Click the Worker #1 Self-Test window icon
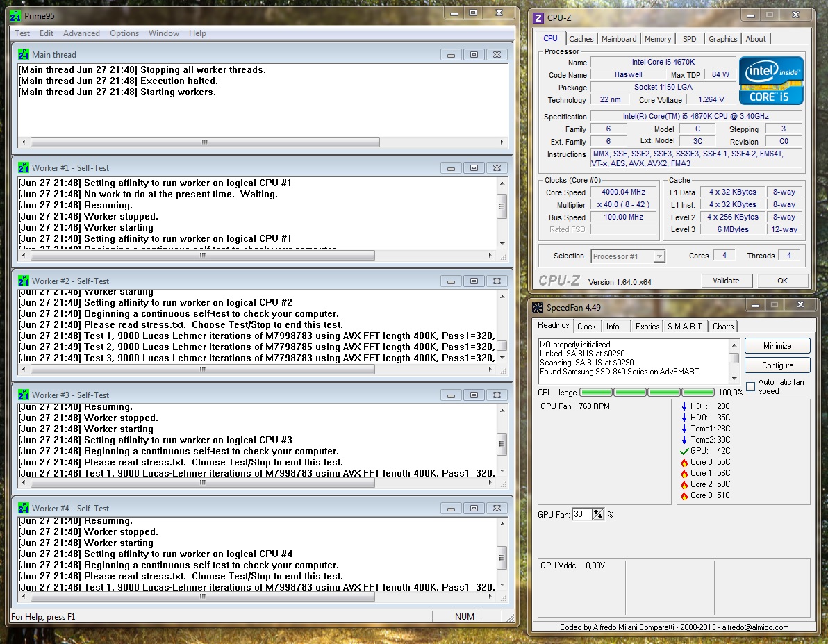 [x=23, y=167]
